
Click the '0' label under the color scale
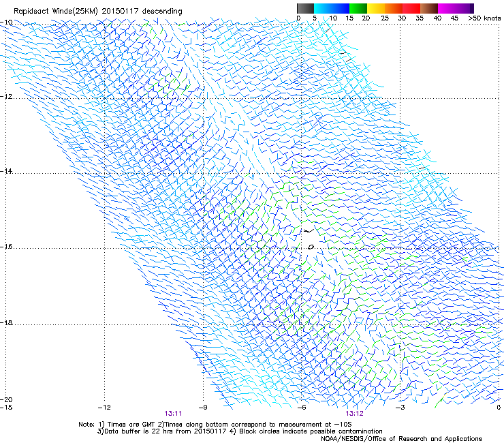298,18
